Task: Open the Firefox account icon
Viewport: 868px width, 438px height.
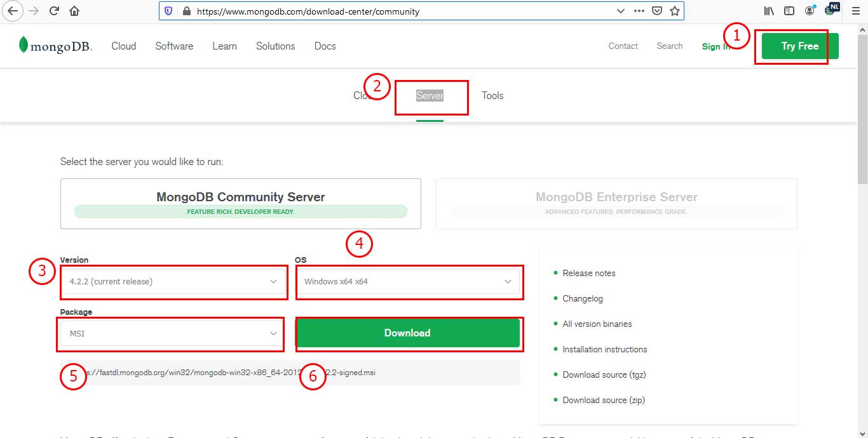Action: 810,10
